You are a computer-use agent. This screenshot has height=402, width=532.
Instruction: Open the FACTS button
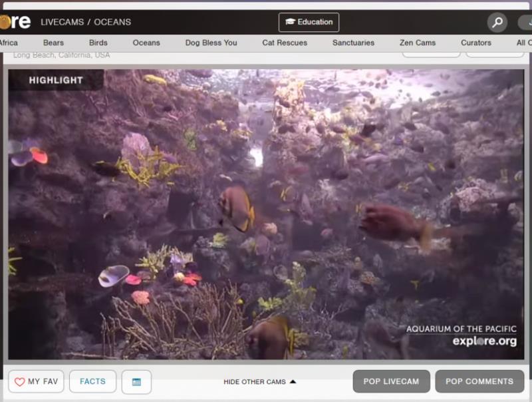pyautogui.click(x=92, y=381)
